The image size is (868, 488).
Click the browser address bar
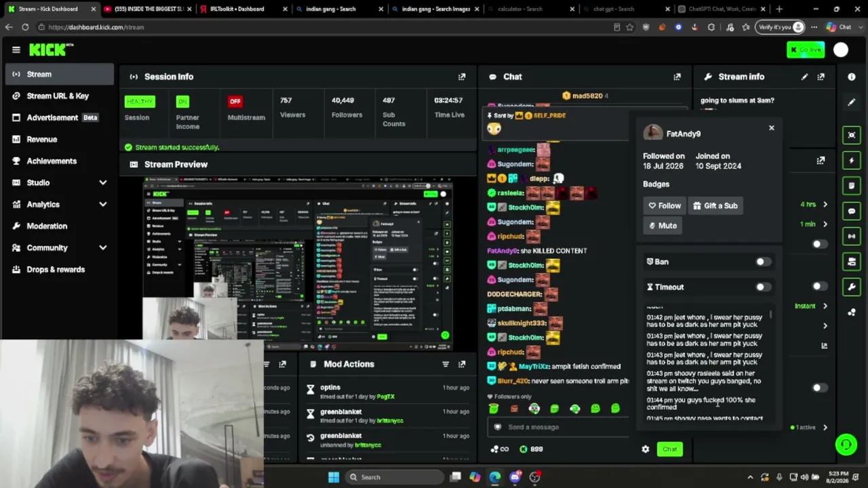pyautogui.click(x=325, y=27)
